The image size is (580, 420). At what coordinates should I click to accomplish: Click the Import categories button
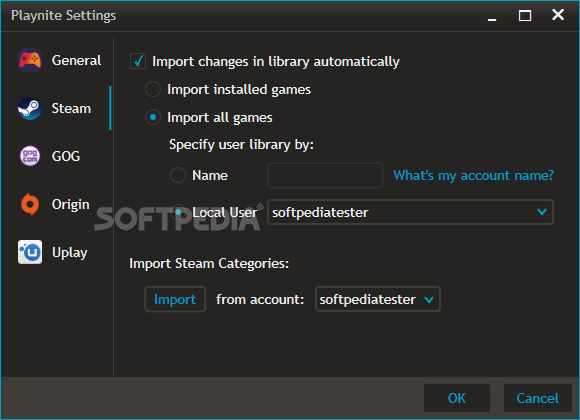click(x=175, y=299)
